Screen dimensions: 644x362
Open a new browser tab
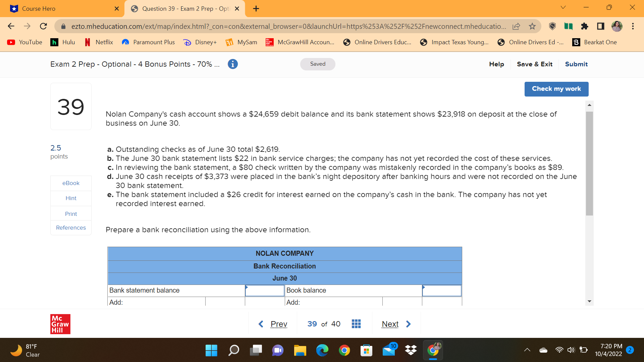click(256, 9)
